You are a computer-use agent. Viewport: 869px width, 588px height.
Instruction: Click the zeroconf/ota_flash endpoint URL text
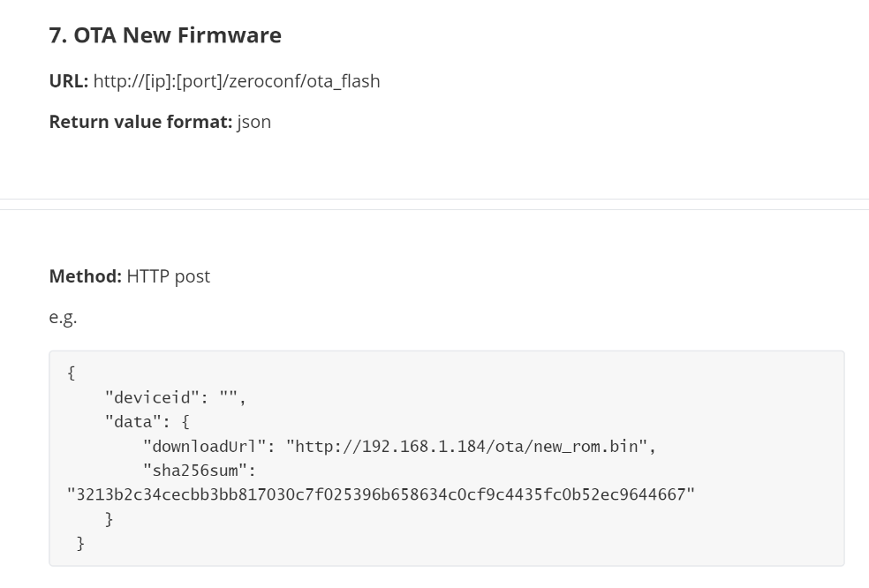click(x=237, y=81)
